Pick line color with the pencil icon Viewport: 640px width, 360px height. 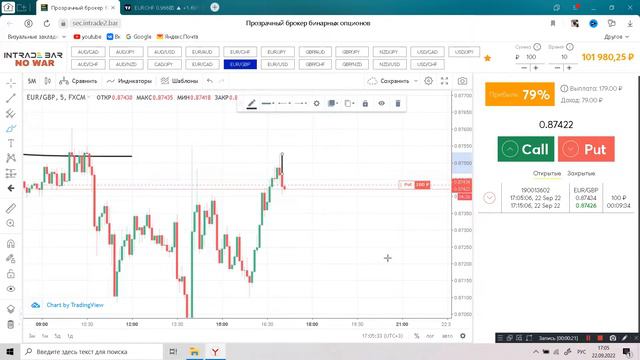(252, 104)
